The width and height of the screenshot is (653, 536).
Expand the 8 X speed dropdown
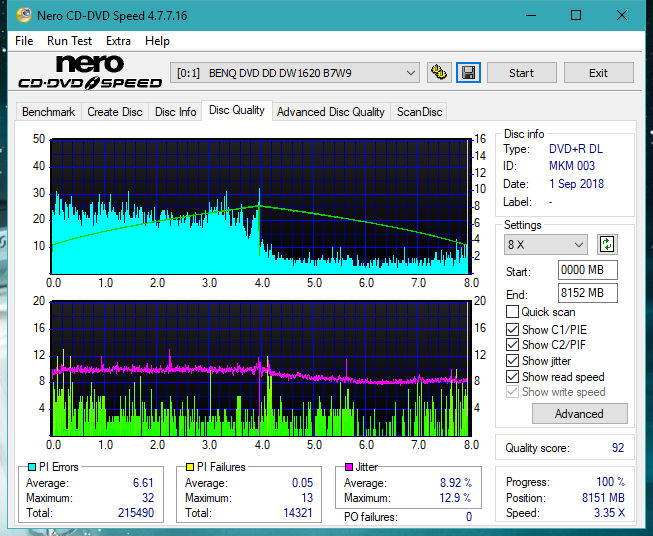(546, 244)
